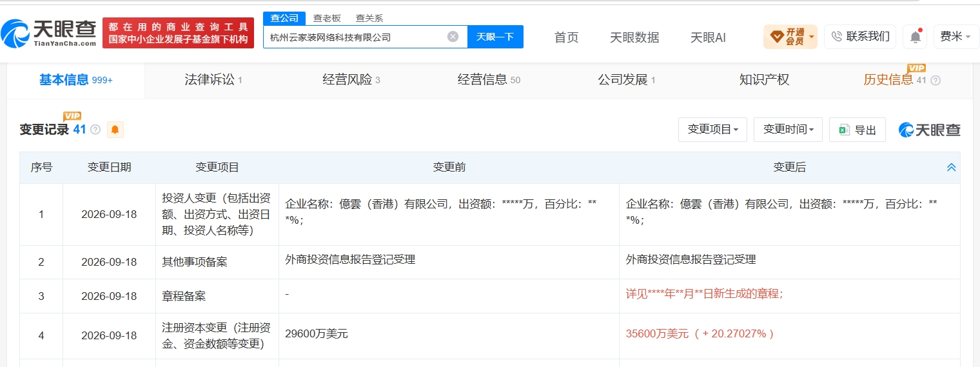This screenshot has height=367, width=980.
Task: Select the 注册资本变更 cell in row 4
Action: pyautogui.click(x=217, y=335)
